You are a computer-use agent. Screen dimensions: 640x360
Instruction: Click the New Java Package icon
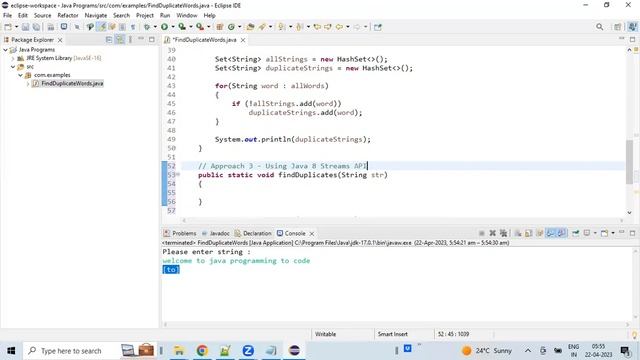tap(220, 27)
